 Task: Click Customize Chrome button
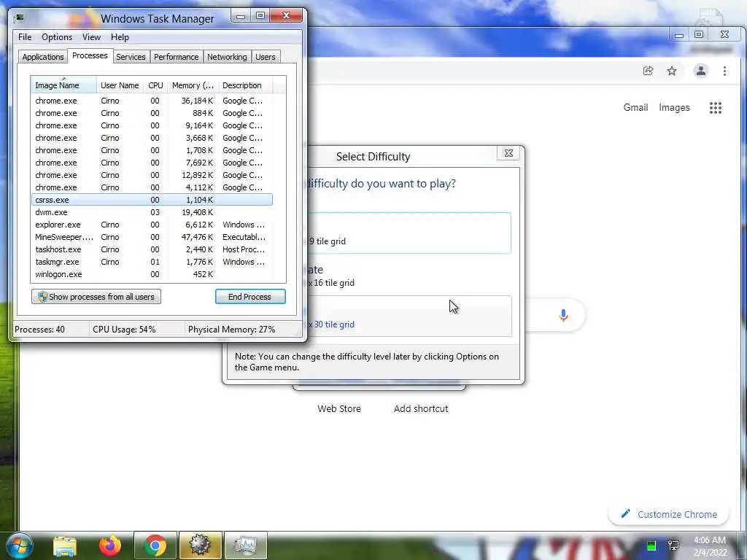[668, 514]
